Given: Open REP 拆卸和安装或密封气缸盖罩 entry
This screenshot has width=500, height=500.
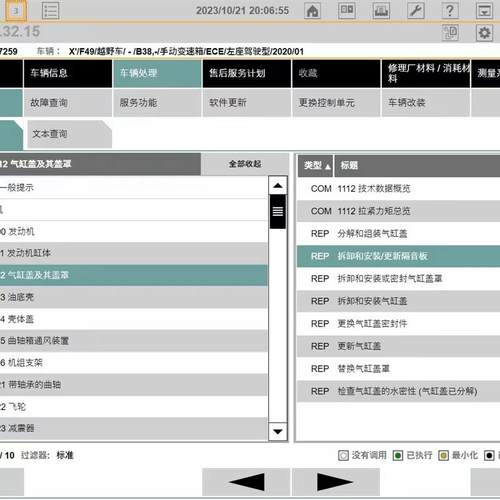Looking at the screenshot, I should pyautogui.click(x=398, y=279).
